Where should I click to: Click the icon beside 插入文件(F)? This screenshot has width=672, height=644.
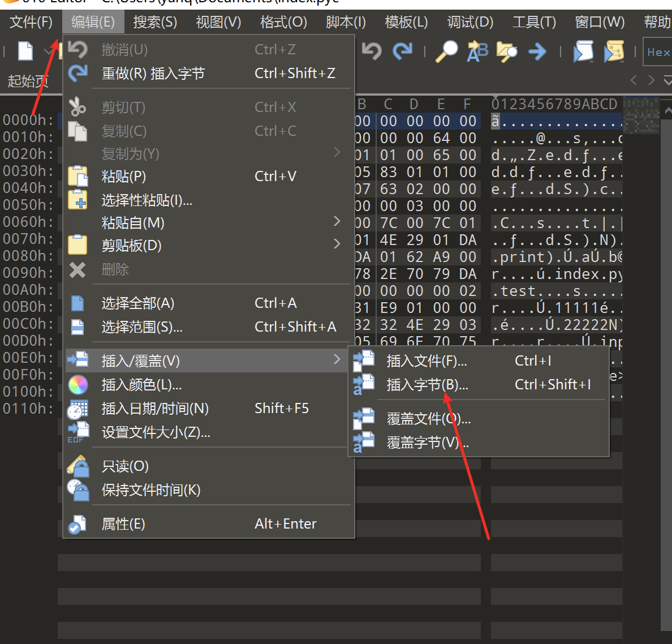coord(363,360)
